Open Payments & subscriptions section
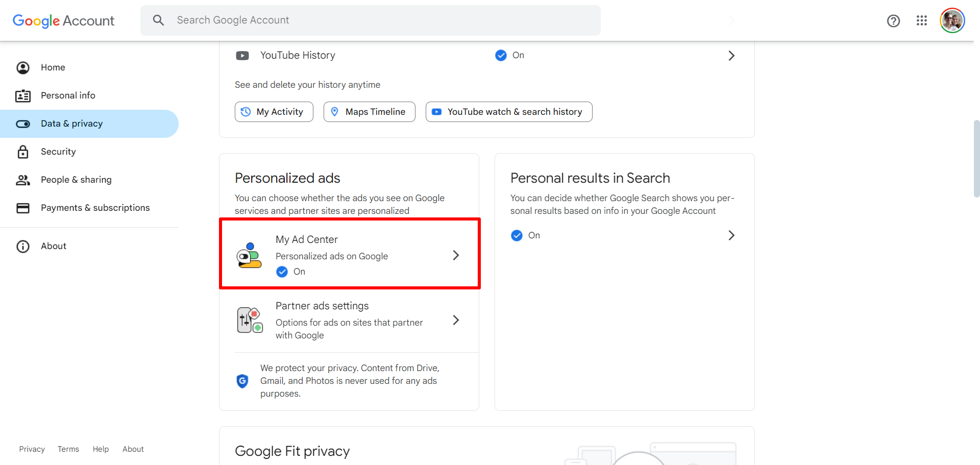 click(89, 208)
